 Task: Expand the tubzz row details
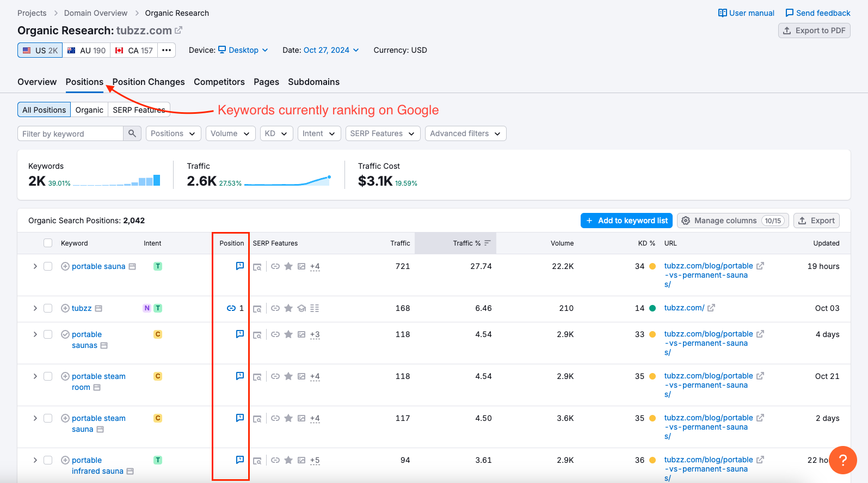pos(35,308)
